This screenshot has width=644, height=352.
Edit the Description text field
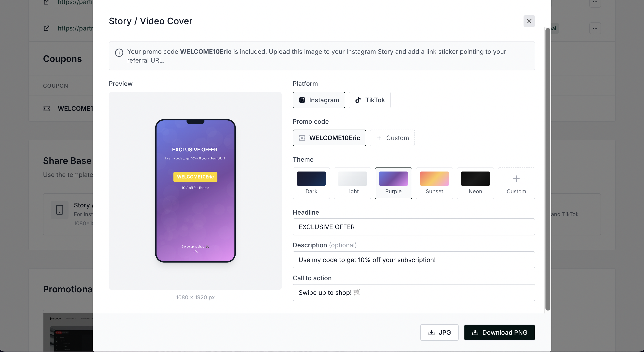pos(414,260)
